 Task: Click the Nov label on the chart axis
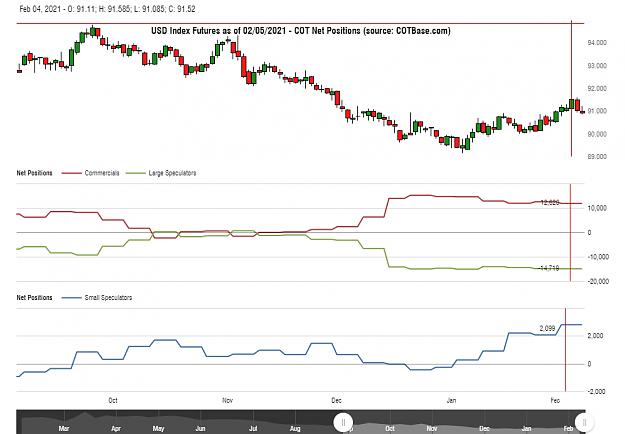(227, 400)
